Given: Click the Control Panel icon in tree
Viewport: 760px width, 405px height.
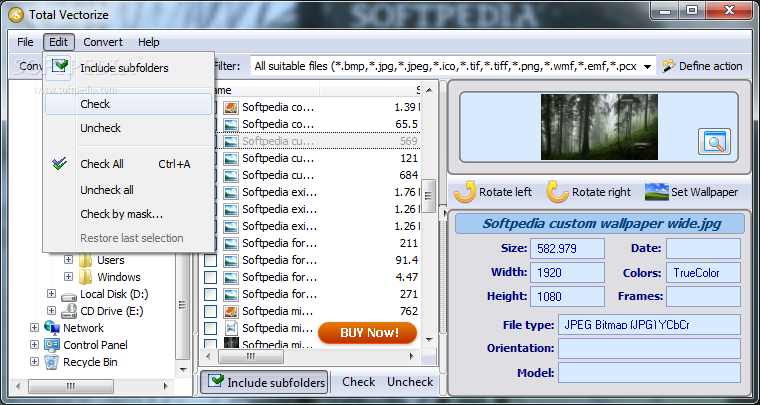Looking at the screenshot, I should click(52, 345).
